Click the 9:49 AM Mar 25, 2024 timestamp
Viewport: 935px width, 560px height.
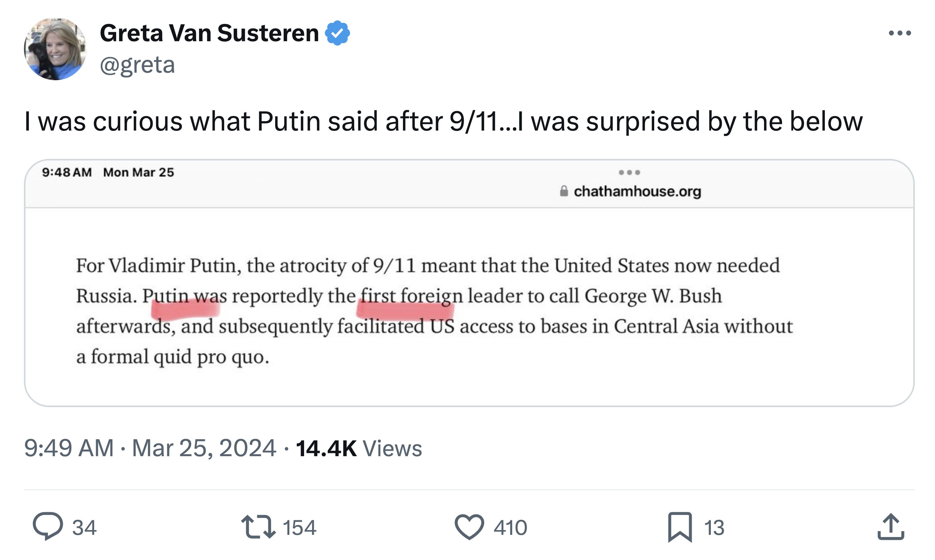pyautogui.click(x=150, y=448)
